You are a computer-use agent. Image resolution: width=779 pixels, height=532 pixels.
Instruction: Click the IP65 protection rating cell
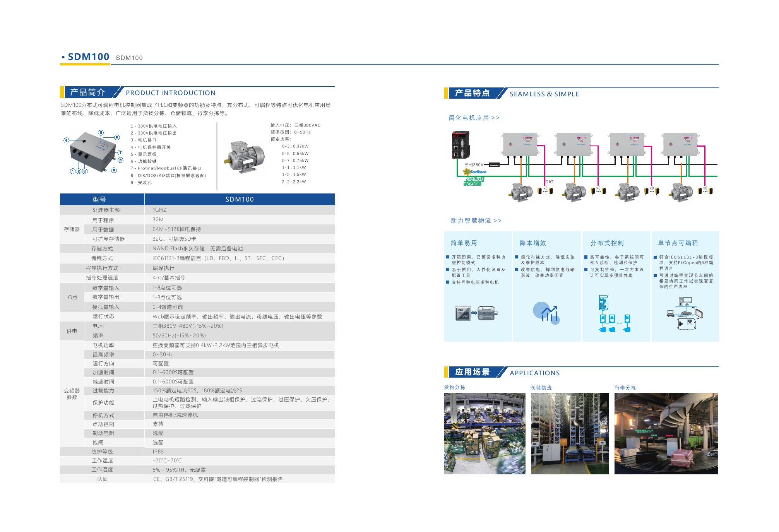[158, 452]
